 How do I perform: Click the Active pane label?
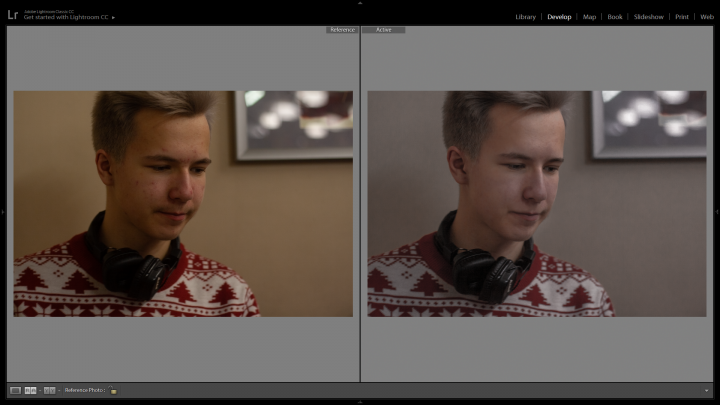tap(383, 30)
